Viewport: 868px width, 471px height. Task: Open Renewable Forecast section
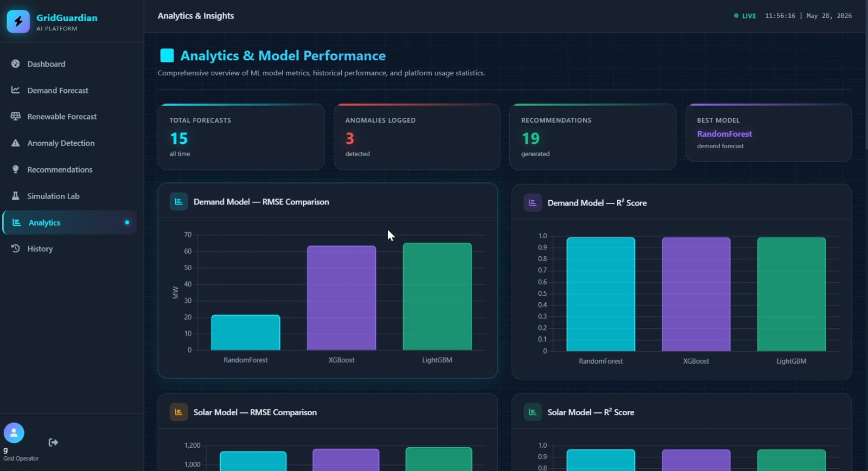tap(69, 117)
